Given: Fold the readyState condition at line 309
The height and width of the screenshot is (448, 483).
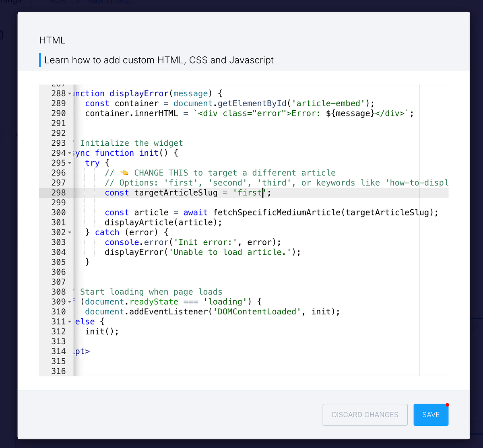Looking at the screenshot, I should [69, 301].
